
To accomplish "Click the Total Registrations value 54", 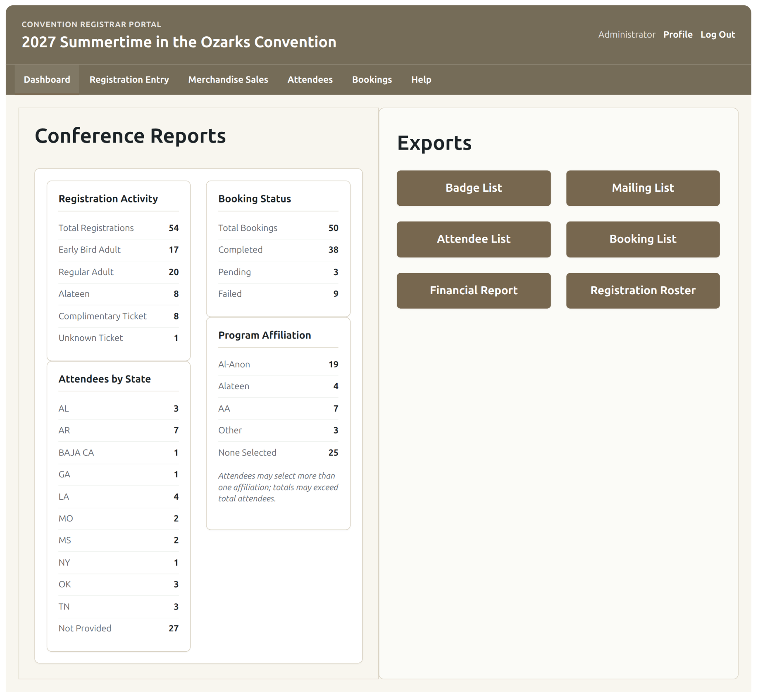I will pos(174,228).
